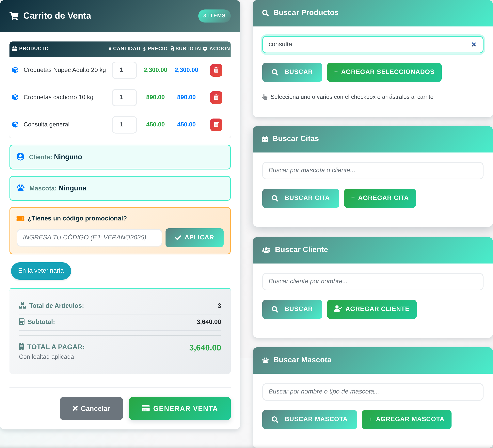Screen dimensions: 493x448
Task: Focus the Buscar cliente por nombre field
Action: click(373, 281)
